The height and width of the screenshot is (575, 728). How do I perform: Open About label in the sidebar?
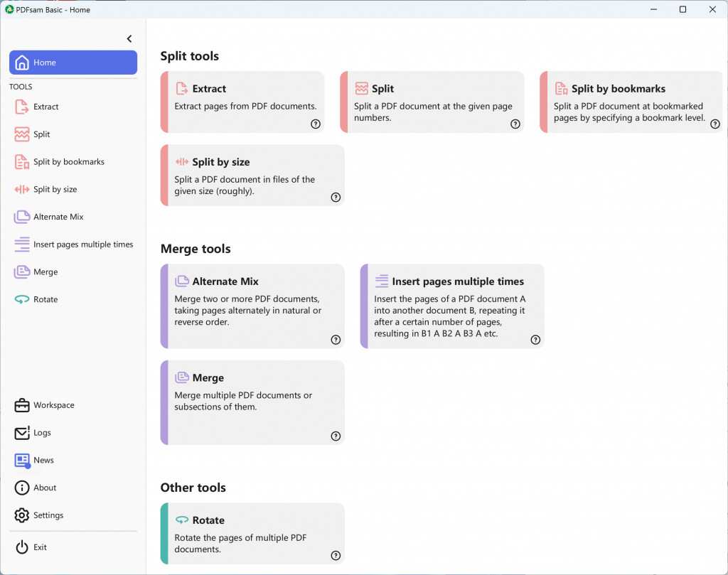coord(45,488)
